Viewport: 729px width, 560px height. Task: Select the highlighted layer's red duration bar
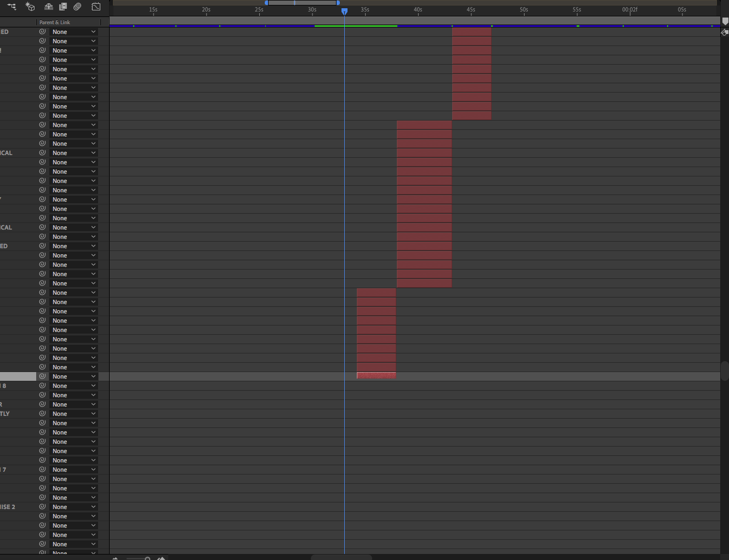[376, 376]
